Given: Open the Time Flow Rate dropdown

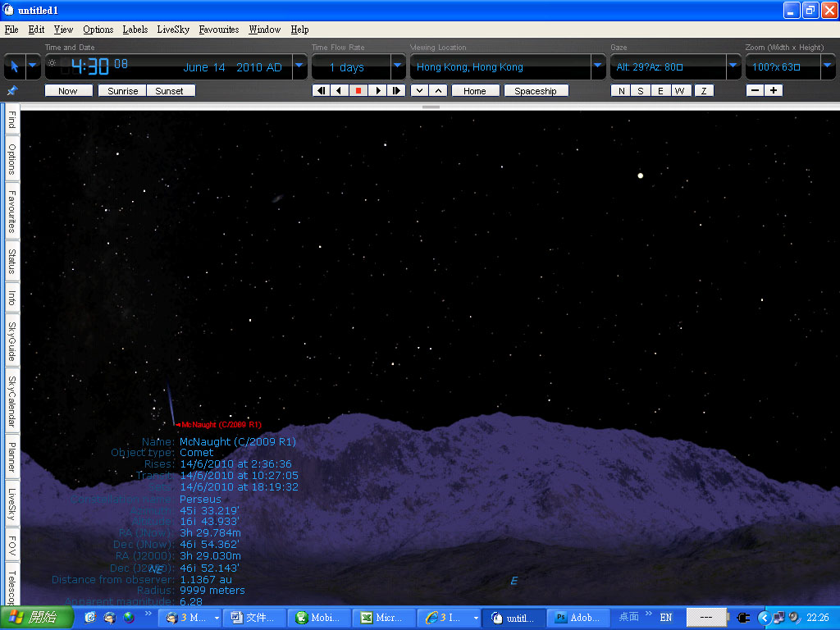Looking at the screenshot, I should (x=398, y=66).
